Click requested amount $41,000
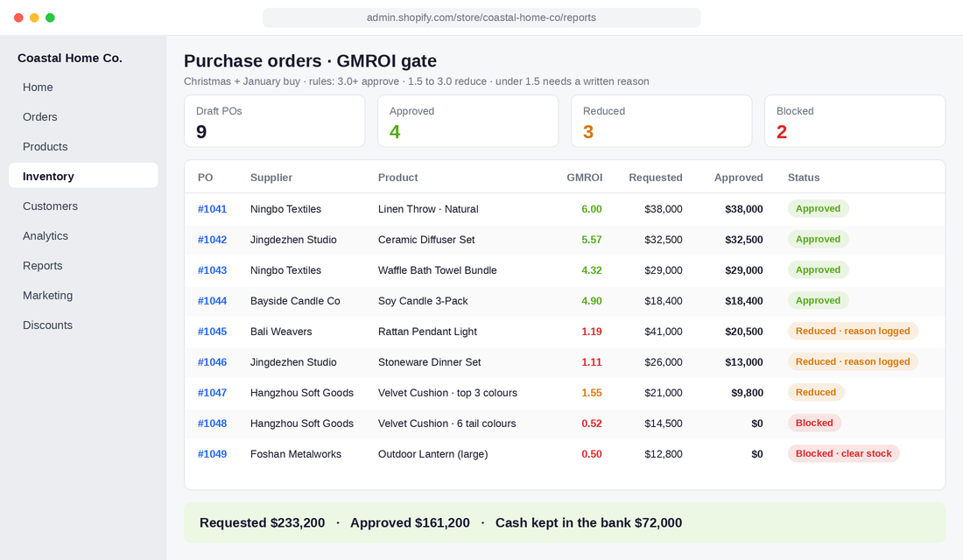 click(664, 332)
